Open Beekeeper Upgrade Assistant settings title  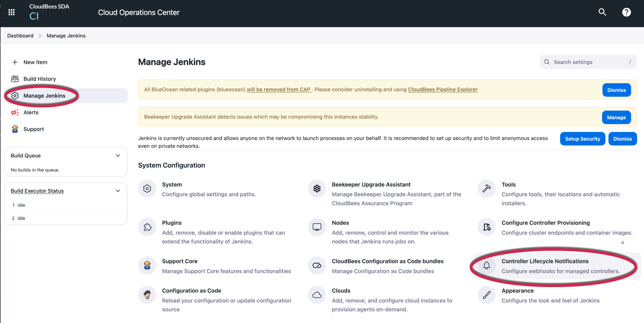click(x=371, y=185)
